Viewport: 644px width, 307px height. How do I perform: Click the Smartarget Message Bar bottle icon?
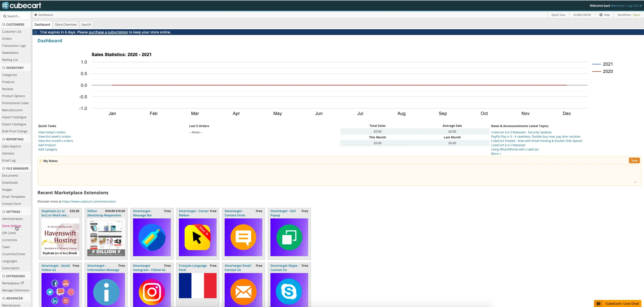coord(152,237)
